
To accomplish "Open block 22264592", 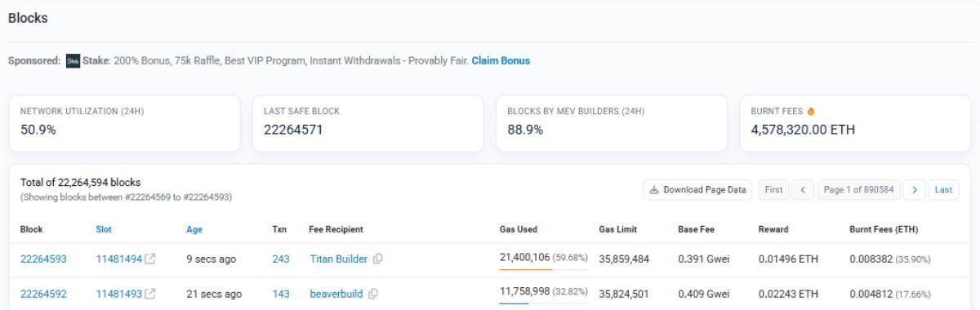I will pyautogui.click(x=43, y=294).
